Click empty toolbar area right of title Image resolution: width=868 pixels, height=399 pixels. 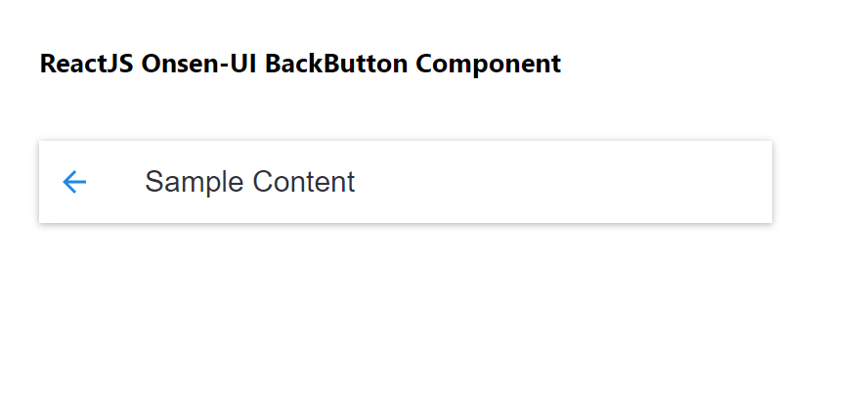pyautogui.click(x=547, y=182)
